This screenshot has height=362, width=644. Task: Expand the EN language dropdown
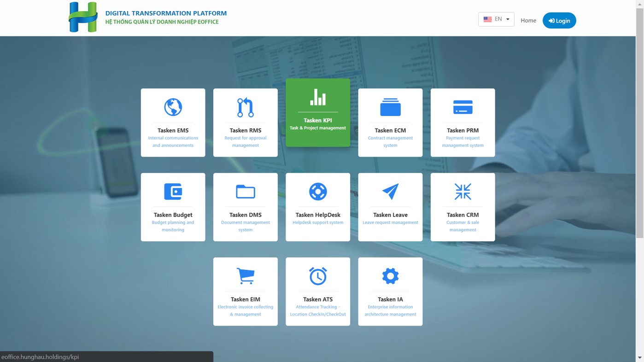[496, 19]
